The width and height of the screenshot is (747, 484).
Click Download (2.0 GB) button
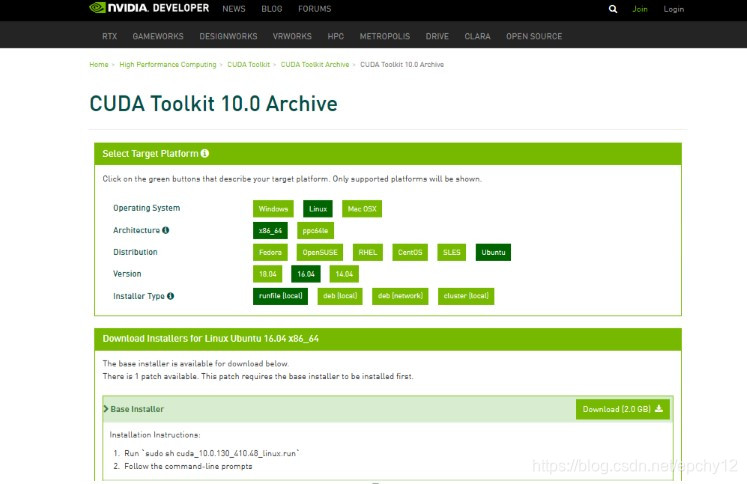coord(623,409)
